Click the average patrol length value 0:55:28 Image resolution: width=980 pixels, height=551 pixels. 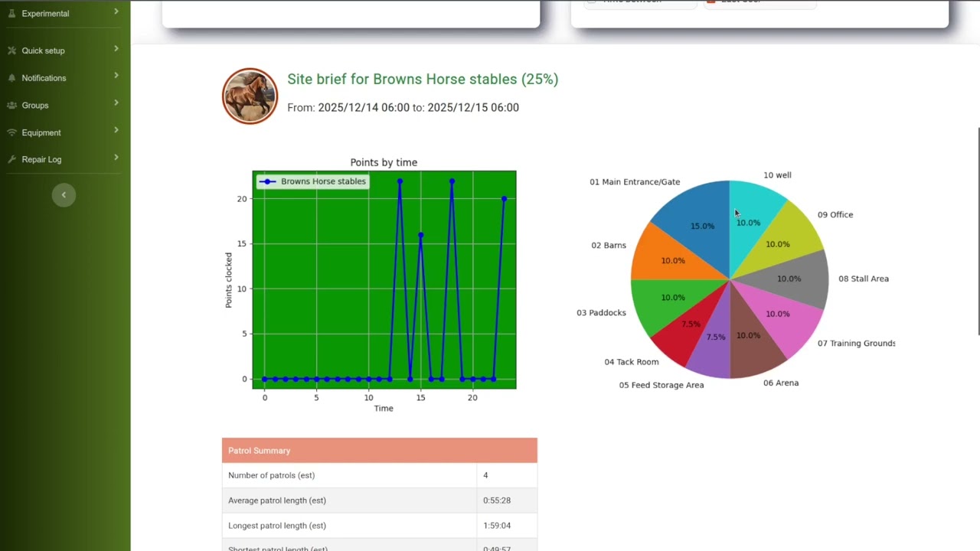tap(497, 500)
